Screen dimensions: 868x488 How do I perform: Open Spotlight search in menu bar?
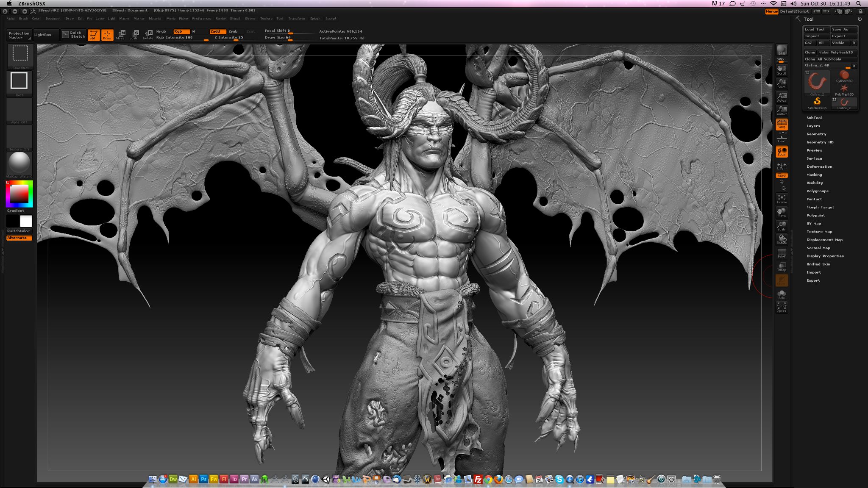(859, 3)
